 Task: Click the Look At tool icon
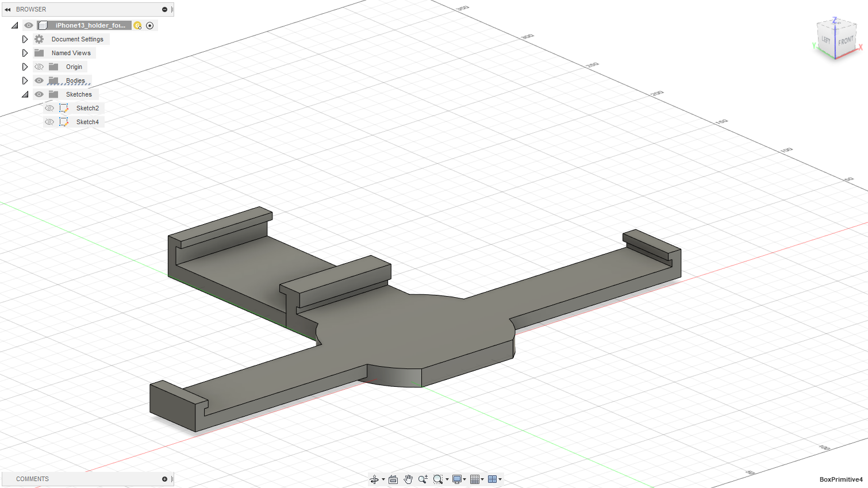coord(393,479)
